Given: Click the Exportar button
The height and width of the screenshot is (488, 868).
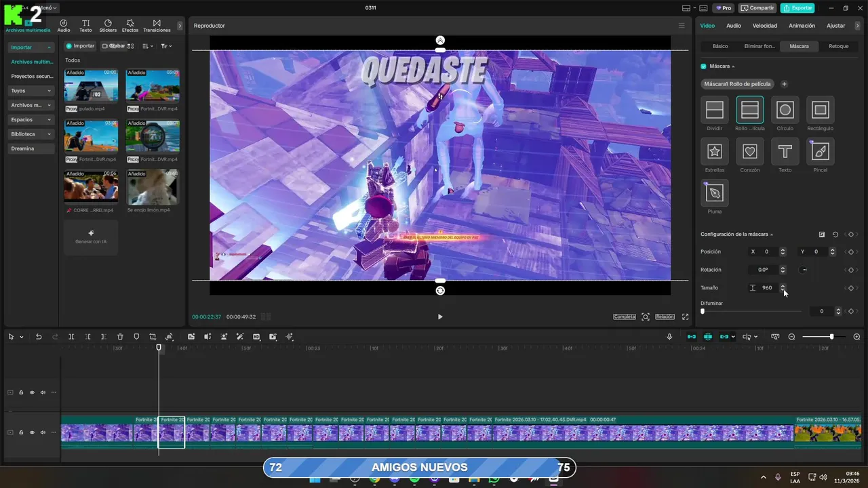Looking at the screenshot, I should 797,8.
